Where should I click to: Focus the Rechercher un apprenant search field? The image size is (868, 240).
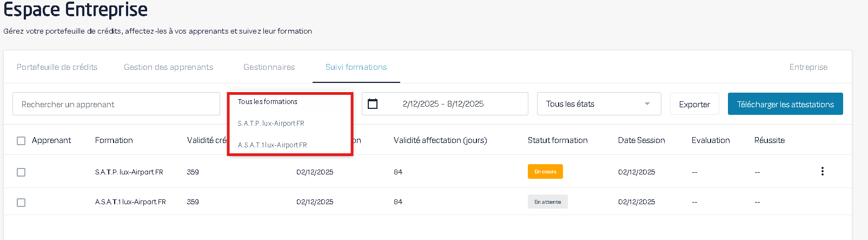(116, 104)
